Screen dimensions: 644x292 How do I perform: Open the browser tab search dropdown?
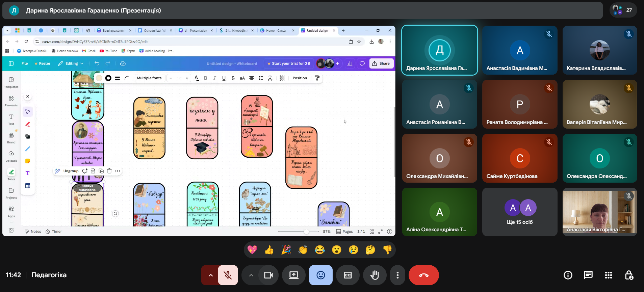tap(7, 30)
